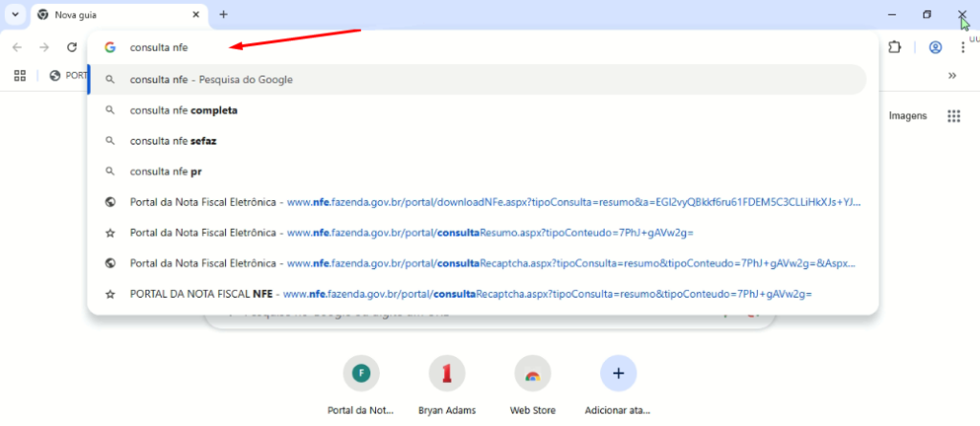Open the PORT bookmark in the bookmarks bar

[68, 76]
